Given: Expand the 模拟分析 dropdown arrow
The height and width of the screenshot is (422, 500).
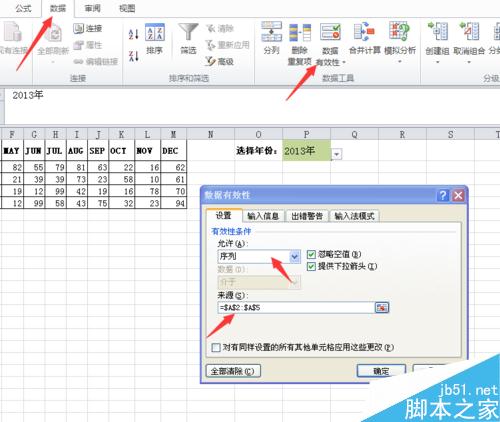Looking at the screenshot, I should (400, 61).
